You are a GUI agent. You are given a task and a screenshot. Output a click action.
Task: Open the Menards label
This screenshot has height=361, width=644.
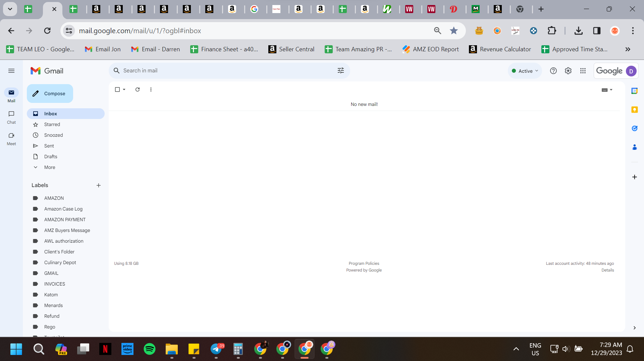pyautogui.click(x=66, y=305)
